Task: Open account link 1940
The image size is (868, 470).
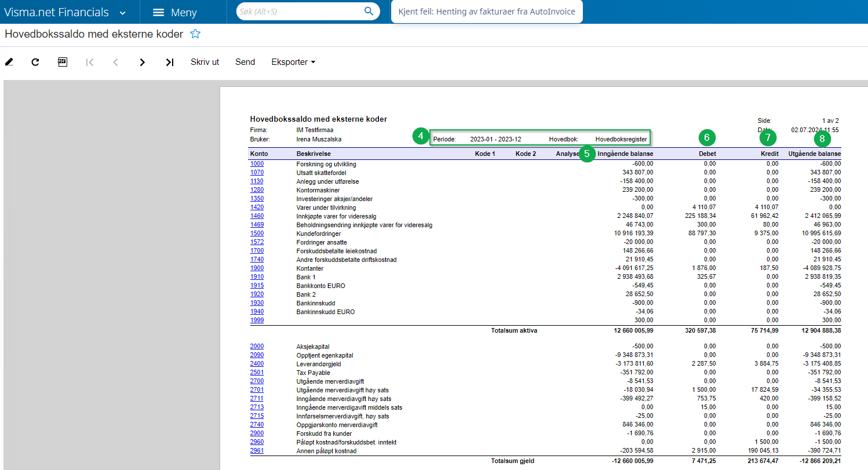Action: tap(257, 312)
